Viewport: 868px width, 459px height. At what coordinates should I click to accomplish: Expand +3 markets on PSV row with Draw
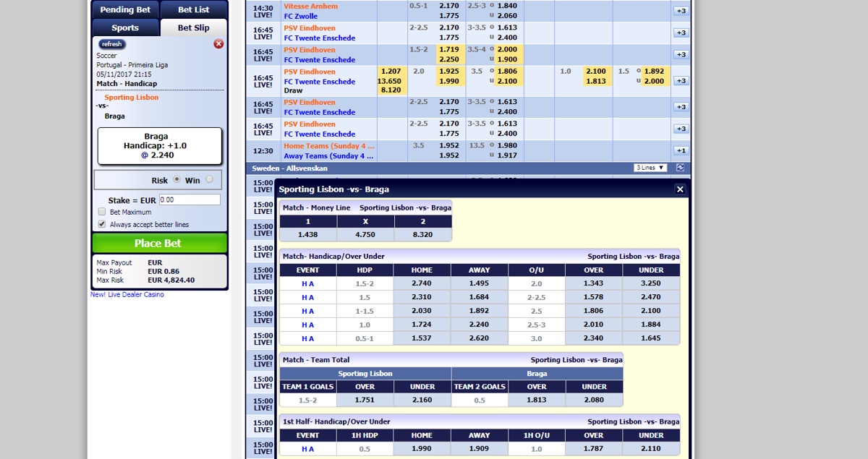681,81
